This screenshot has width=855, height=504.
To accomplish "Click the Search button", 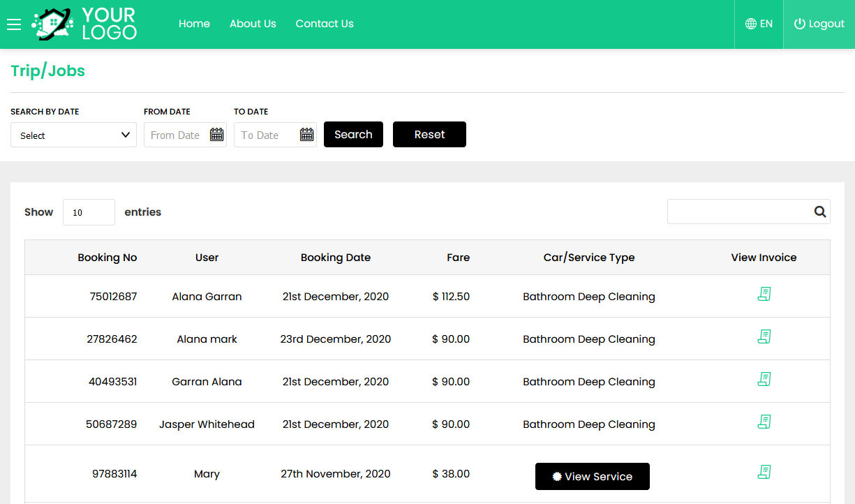I will pos(353,135).
